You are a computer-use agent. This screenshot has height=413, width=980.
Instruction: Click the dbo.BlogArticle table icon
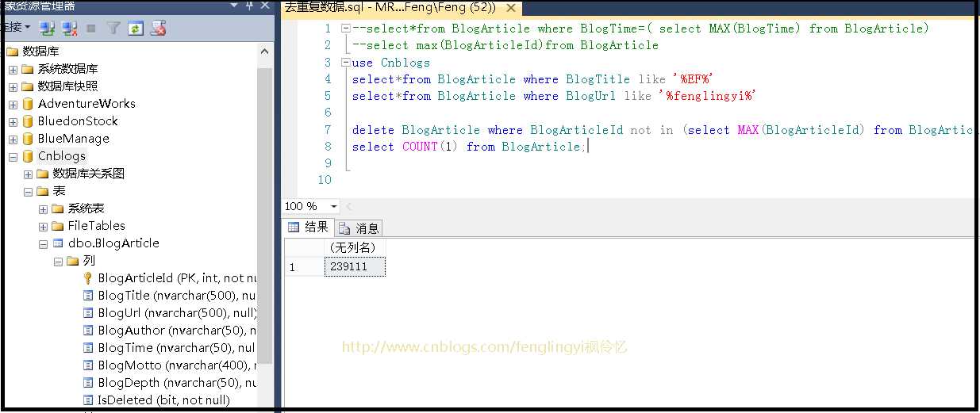(58, 243)
